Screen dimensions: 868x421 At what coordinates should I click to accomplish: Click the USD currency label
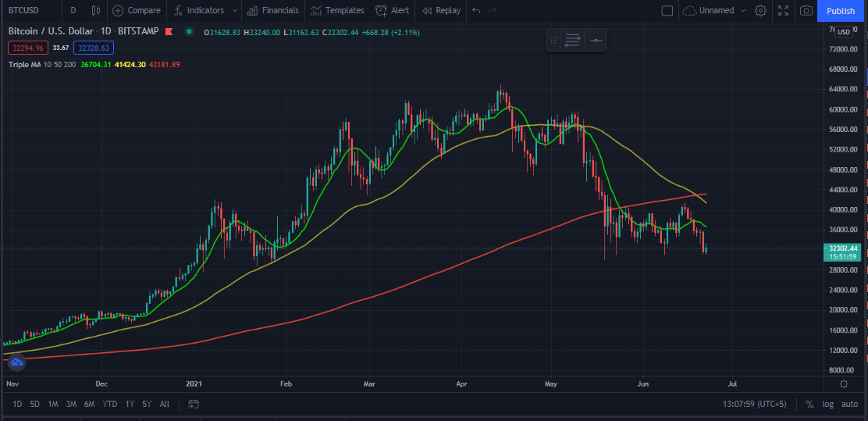pyautogui.click(x=845, y=32)
